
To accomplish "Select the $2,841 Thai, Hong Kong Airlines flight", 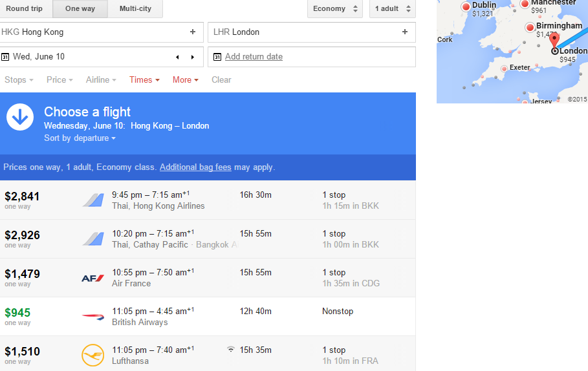I will pyautogui.click(x=208, y=200).
